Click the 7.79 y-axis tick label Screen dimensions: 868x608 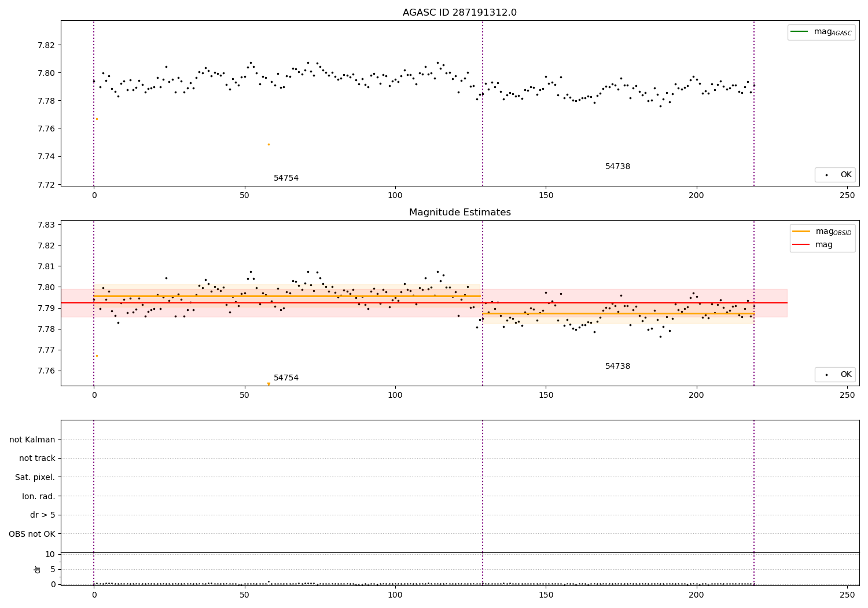[46, 308]
